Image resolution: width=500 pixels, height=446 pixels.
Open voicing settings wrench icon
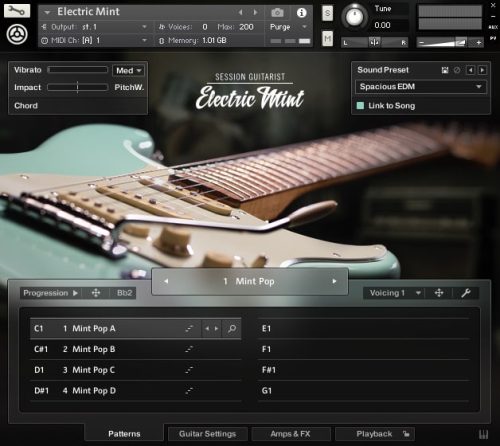[466, 293]
